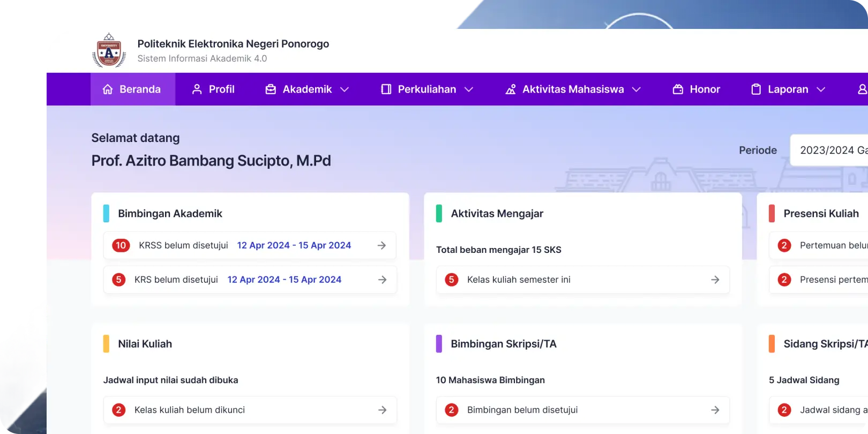The height and width of the screenshot is (434, 868).
Task: Click the Profil person icon
Action: tap(197, 89)
